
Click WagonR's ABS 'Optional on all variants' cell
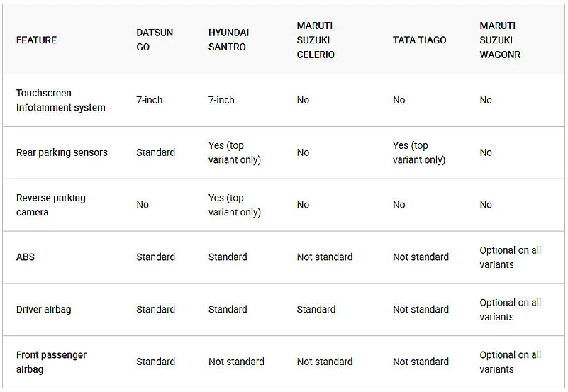[x=510, y=257]
